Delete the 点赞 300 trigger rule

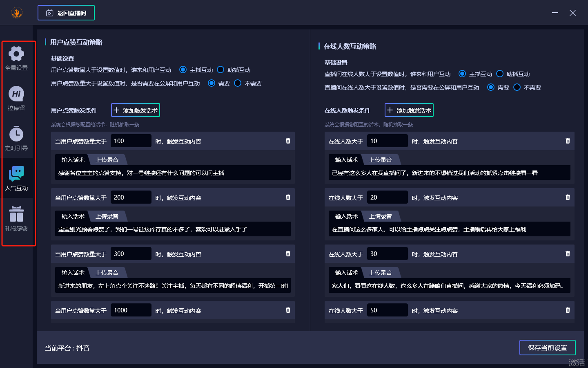coord(288,254)
